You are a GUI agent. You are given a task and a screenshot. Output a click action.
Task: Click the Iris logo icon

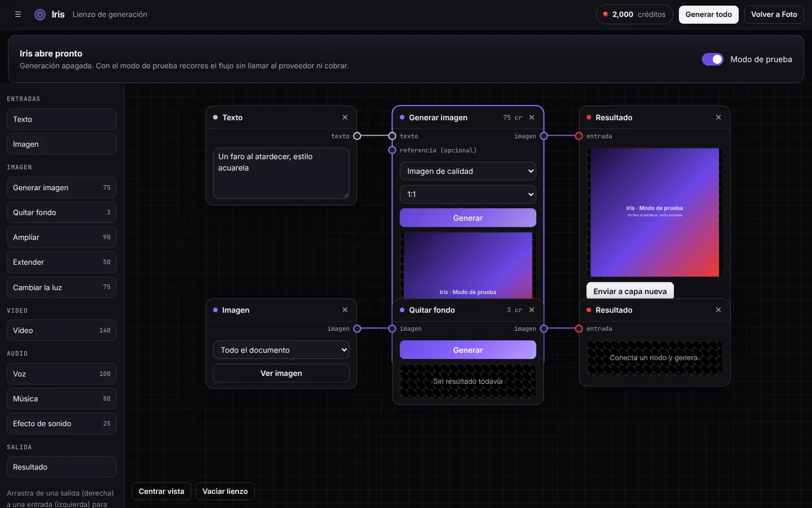point(40,15)
